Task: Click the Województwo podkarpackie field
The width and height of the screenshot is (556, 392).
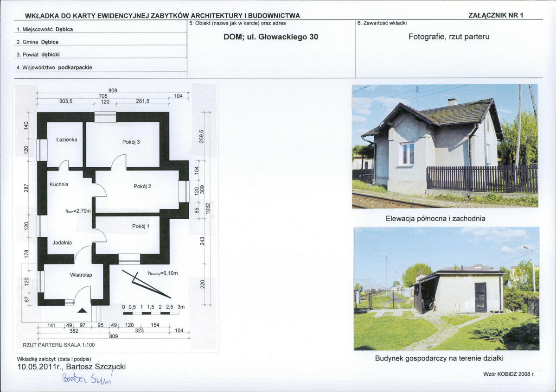Action: [101, 67]
